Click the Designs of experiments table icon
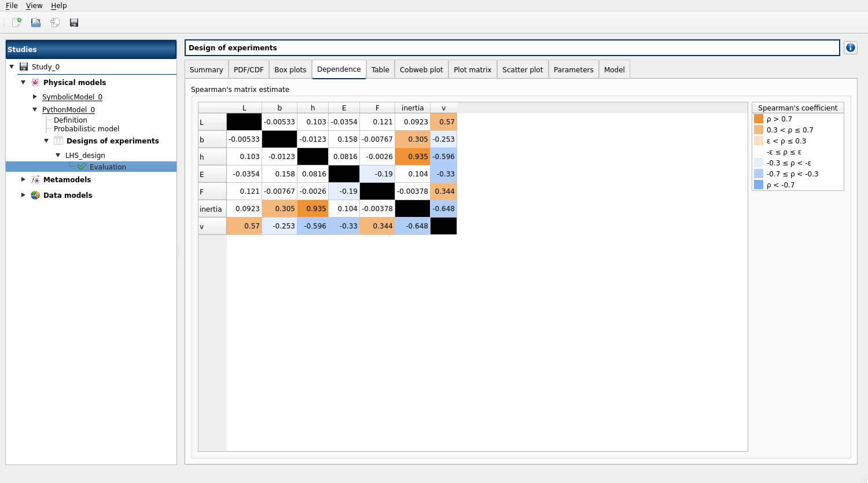 pos(58,141)
